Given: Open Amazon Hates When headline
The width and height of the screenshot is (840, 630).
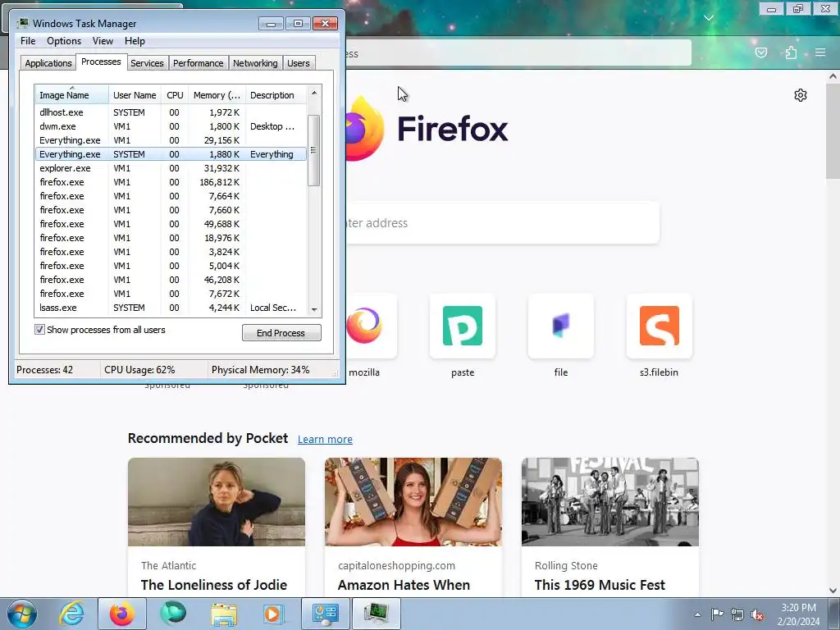Looking at the screenshot, I should pyautogui.click(x=404, y=585).
